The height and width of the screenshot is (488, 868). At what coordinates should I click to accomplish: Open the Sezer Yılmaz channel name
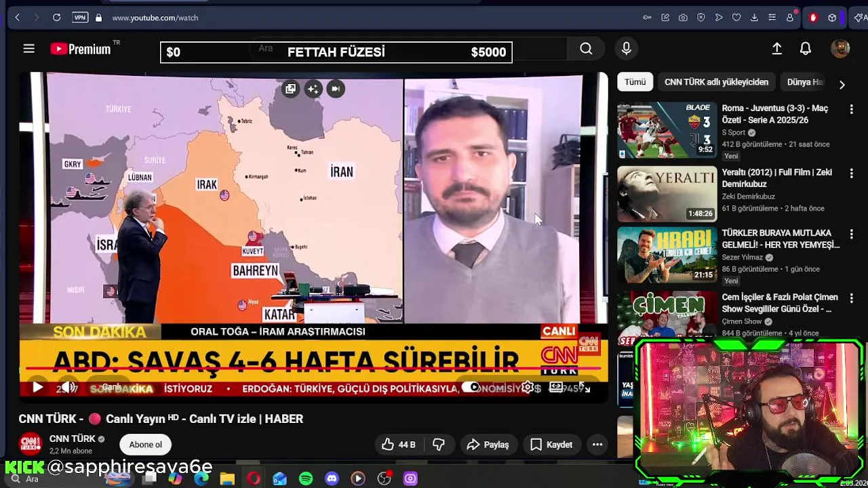tap(742, 258)
